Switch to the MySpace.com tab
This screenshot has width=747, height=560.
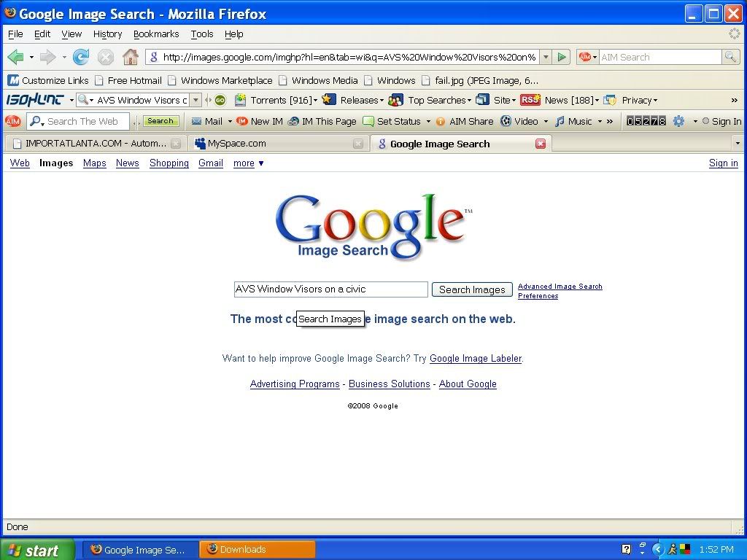(x=237, y=144)
